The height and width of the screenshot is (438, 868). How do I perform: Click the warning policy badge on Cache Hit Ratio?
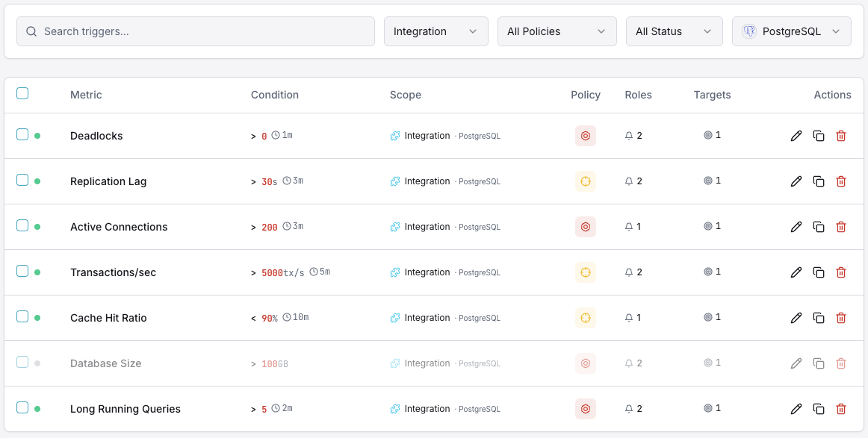pos(586,317)
